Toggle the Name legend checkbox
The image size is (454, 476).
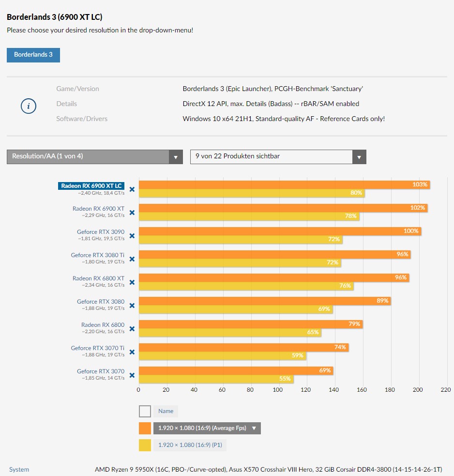(x=145, y=411)
